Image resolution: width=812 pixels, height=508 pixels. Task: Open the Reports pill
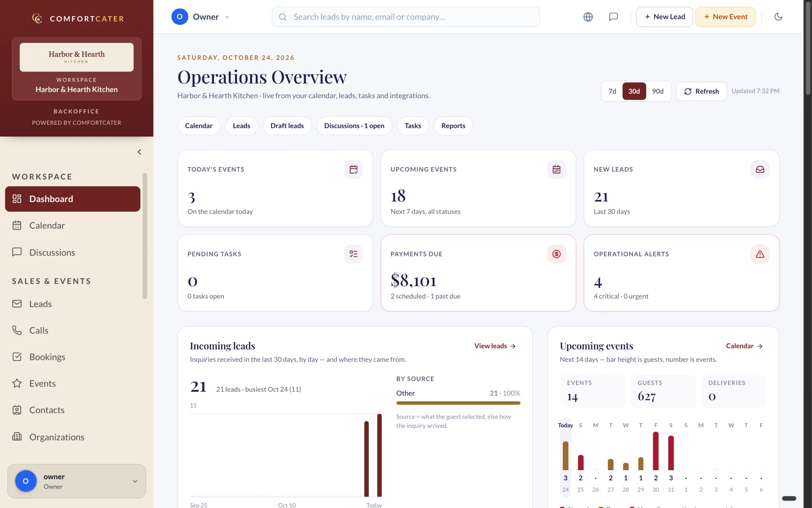453,126
